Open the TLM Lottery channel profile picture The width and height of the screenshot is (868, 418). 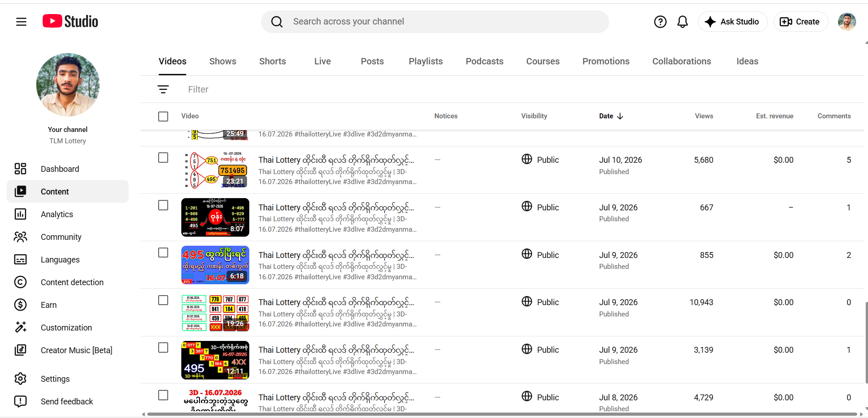click(x=68, y=85)
